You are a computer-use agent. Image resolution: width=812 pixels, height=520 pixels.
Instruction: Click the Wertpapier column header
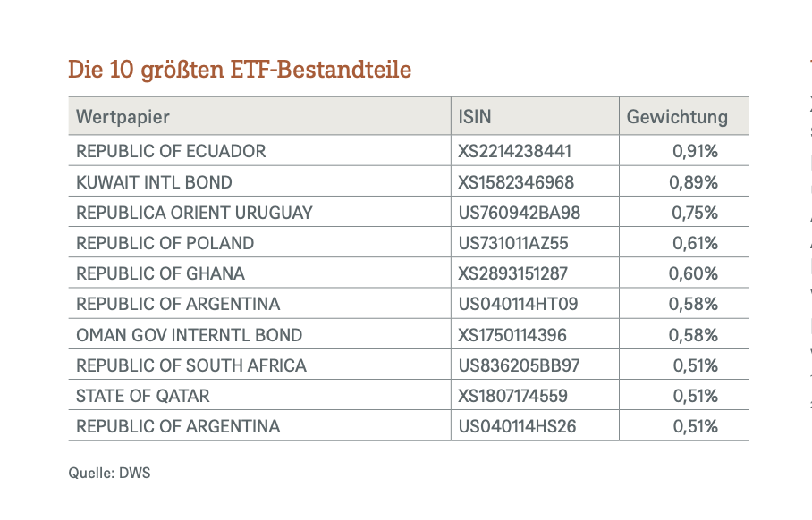[x=123, y=117]
